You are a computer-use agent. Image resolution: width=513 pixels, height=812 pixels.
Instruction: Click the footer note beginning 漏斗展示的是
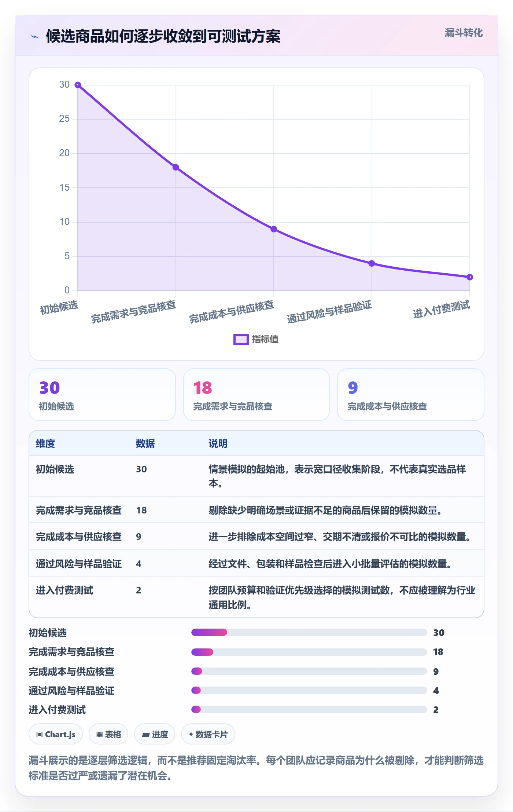[256, 768]
